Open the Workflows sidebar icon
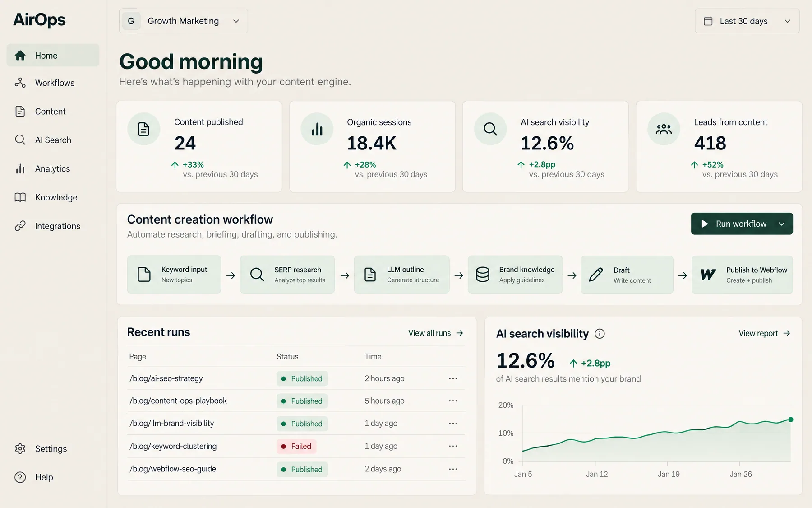The width and height of the screenshot is (812, 508). 20,83
